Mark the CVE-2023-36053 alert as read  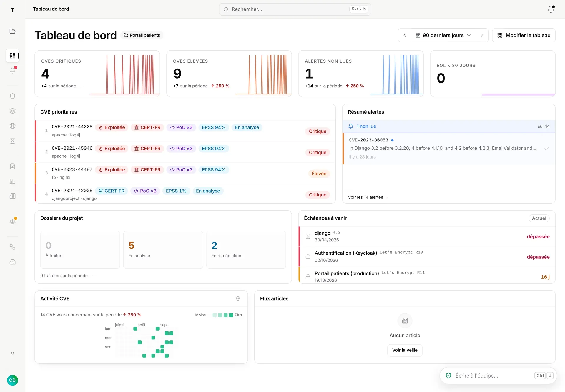(x=546, y=149)
